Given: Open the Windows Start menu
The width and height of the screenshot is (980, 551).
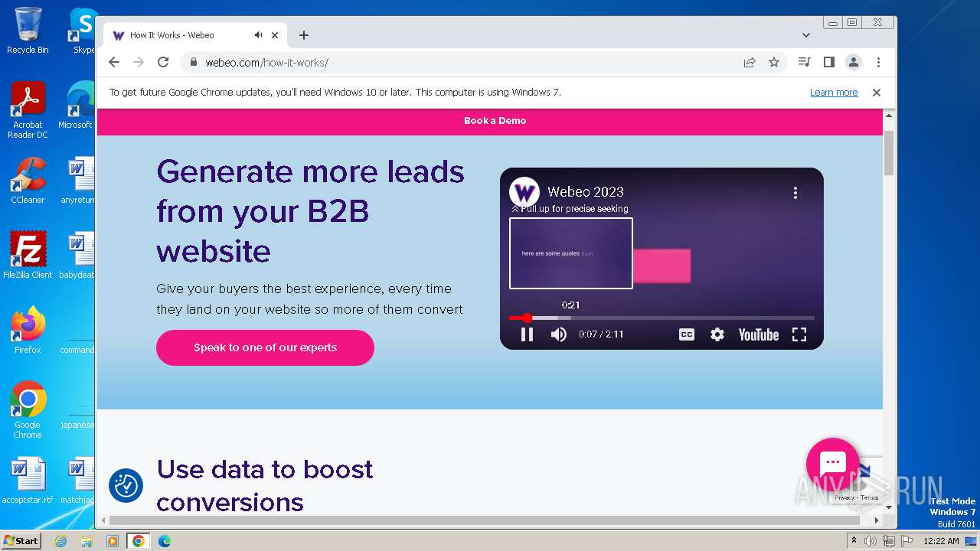Looking at the screenshot, I should click(21, 540).
